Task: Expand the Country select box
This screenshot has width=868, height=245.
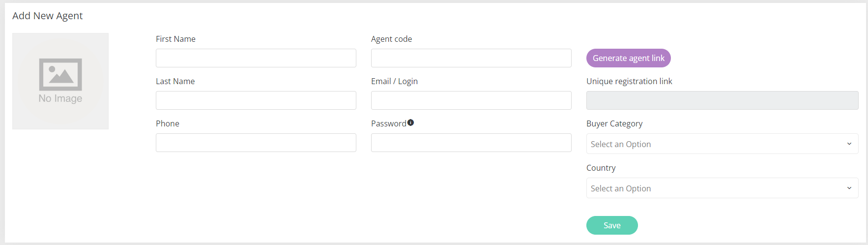Action: coord(722,188)
